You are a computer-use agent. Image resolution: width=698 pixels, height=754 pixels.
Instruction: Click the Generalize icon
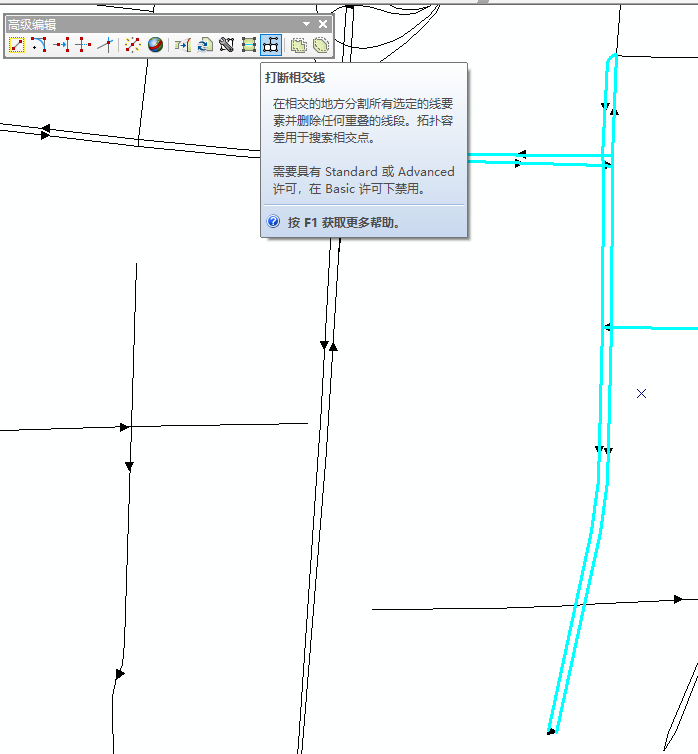(x=299, y=45)
